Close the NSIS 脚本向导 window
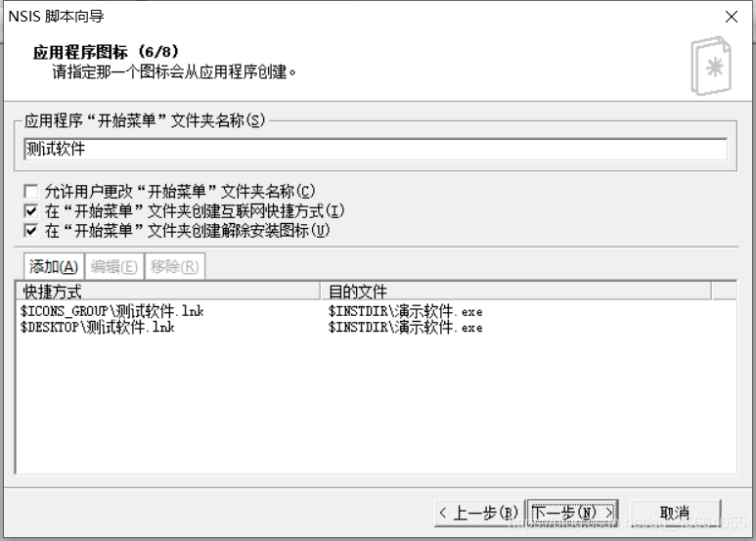This screenshot has width=756, height=541. [x=732, y=17]
